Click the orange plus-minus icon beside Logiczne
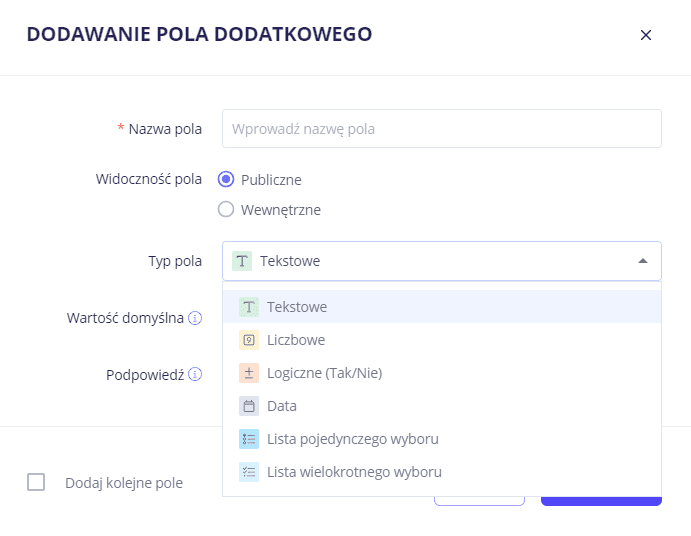 pyautogui.click(x=249, y=373)
